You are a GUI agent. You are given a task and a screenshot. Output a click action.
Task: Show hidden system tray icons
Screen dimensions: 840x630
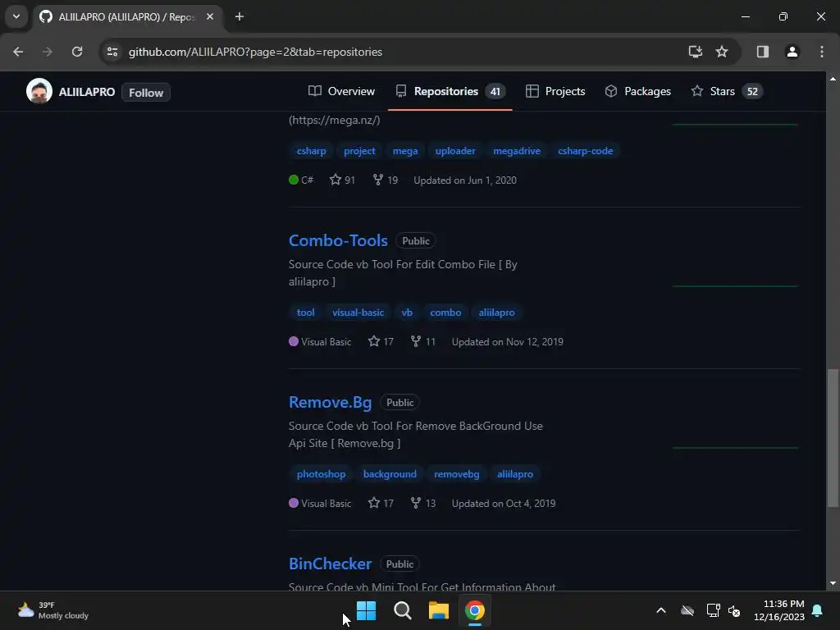(661, 610)
